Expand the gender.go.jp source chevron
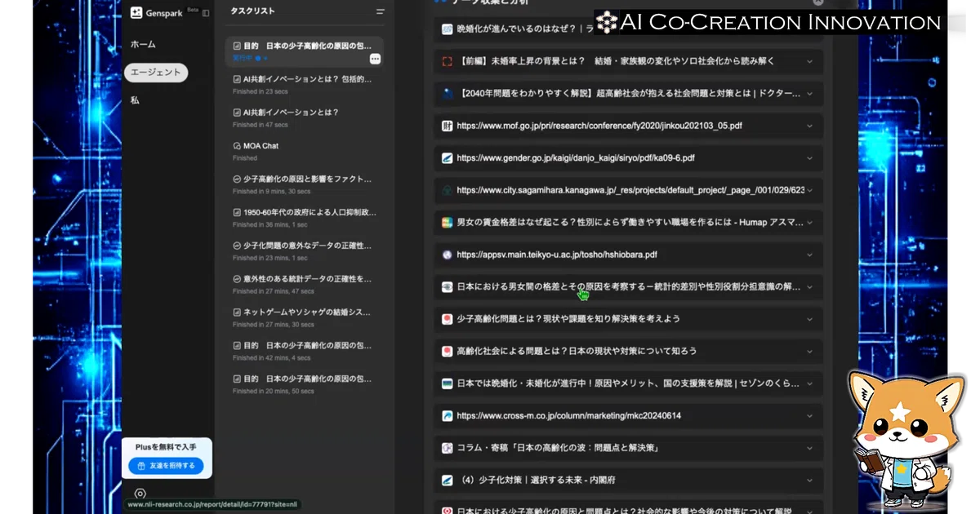This screenshot has width=980, height=514. coord(809,157)
